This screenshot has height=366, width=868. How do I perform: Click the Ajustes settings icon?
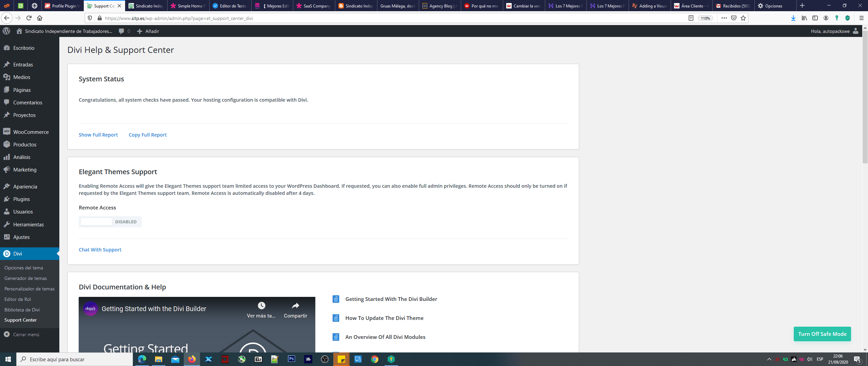(7, 237)
